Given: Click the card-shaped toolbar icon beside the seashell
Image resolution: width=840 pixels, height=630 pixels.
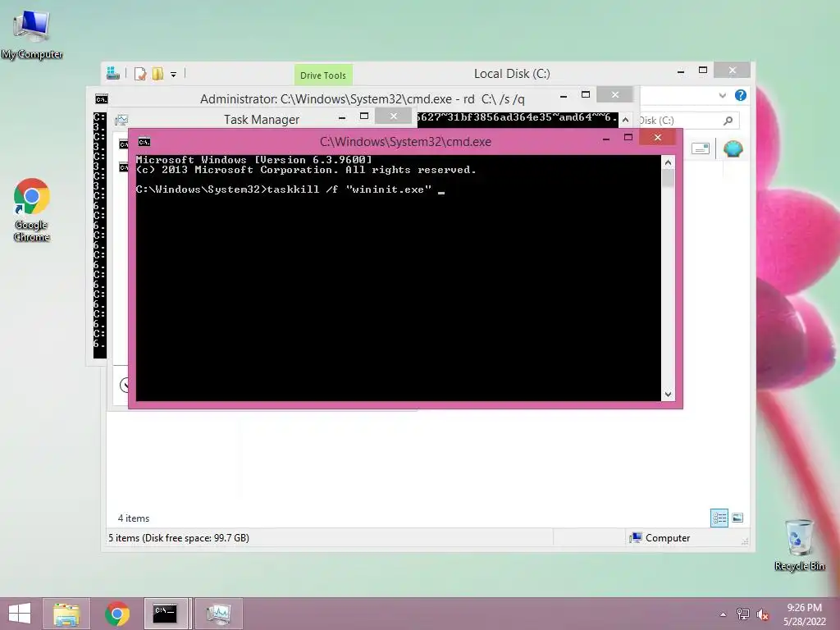Looking at the screenshot, I should tap(700, 148).
